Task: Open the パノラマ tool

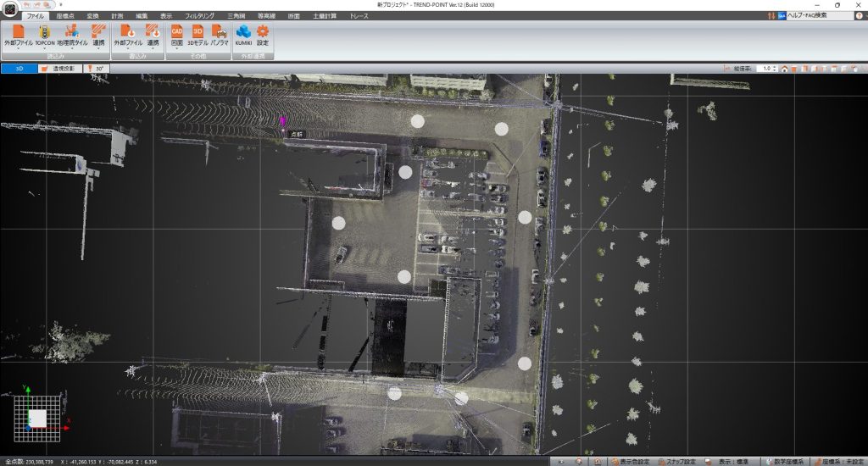Action: click(x=220, y=35)
